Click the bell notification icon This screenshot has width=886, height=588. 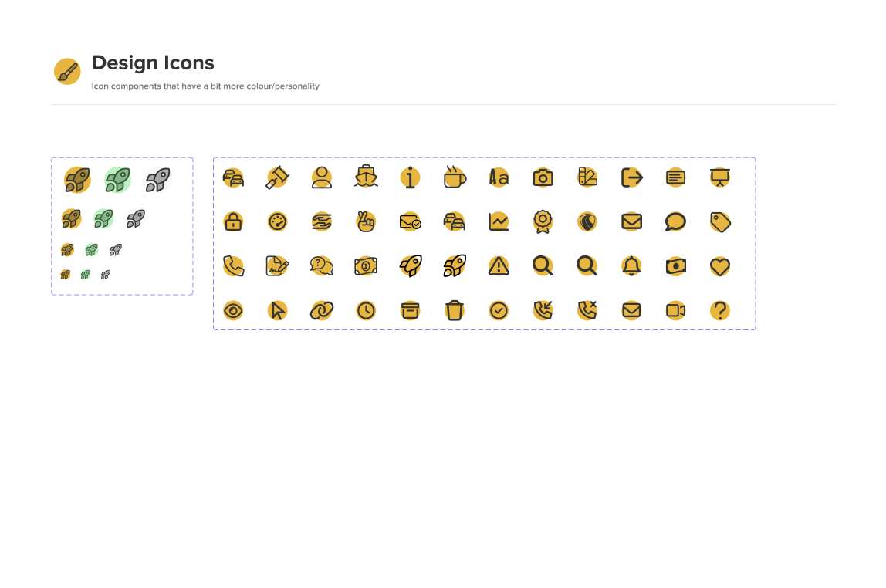coord(631,266)
